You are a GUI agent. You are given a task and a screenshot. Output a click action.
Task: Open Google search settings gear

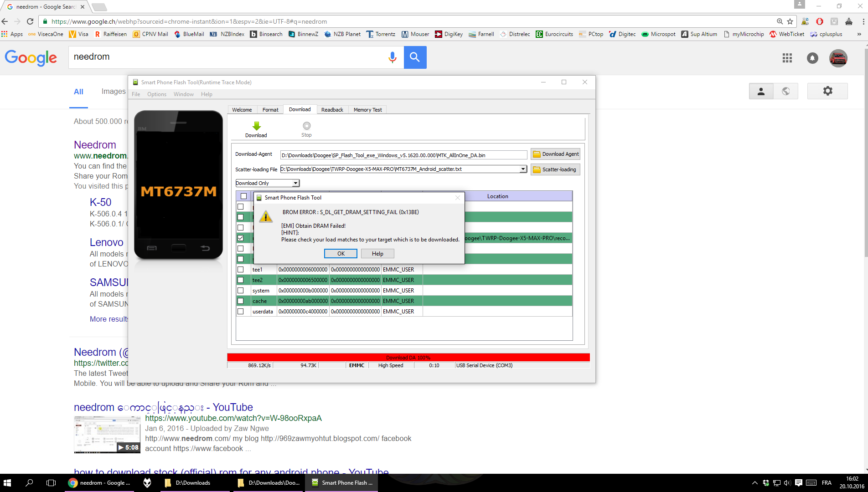[827, 91]
